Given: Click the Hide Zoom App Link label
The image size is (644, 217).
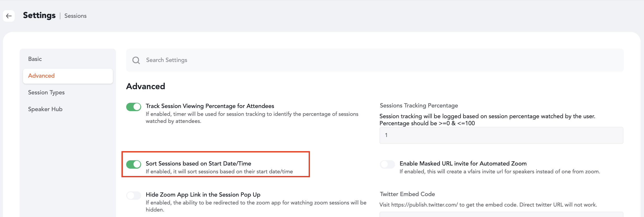Looking at the screenshot, I should [203, 195].
